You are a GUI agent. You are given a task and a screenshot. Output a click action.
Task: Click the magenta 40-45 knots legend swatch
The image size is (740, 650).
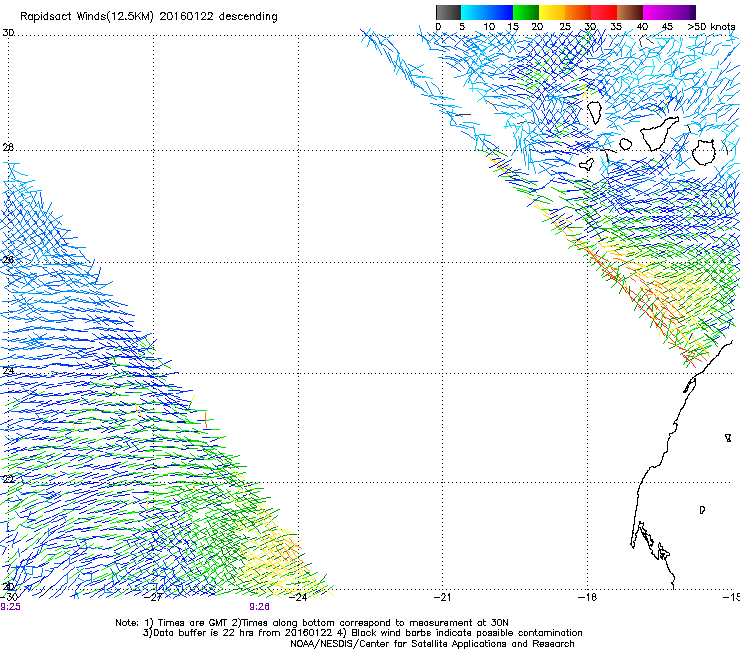tap(655, 12)
